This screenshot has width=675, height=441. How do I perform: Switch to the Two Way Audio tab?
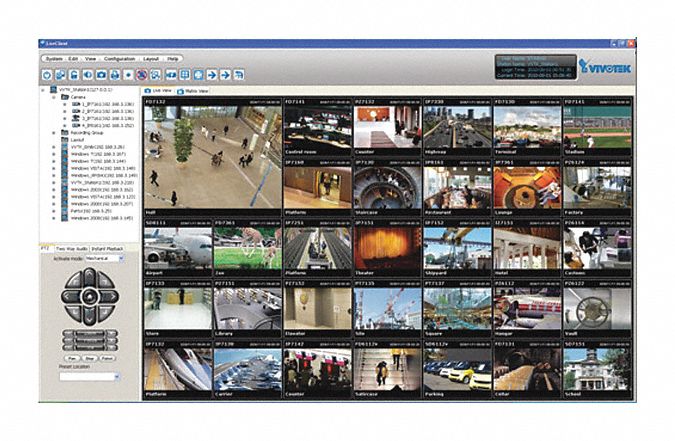[x=71, y=246]
